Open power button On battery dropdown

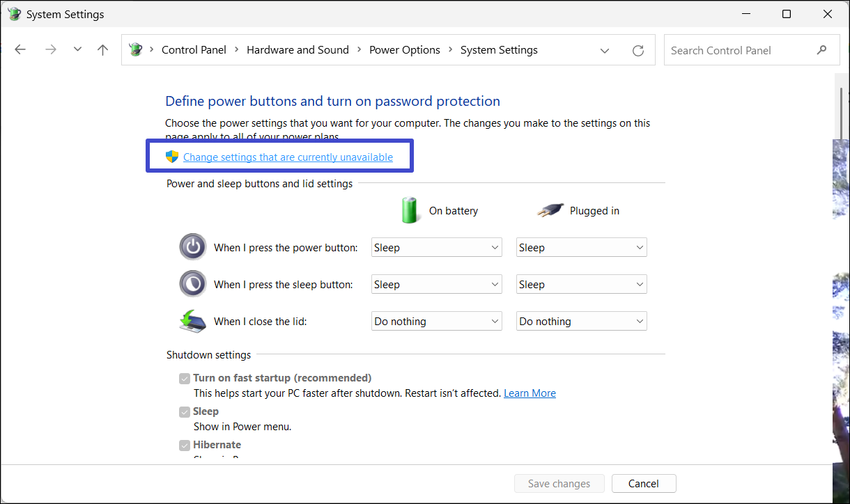436,247
